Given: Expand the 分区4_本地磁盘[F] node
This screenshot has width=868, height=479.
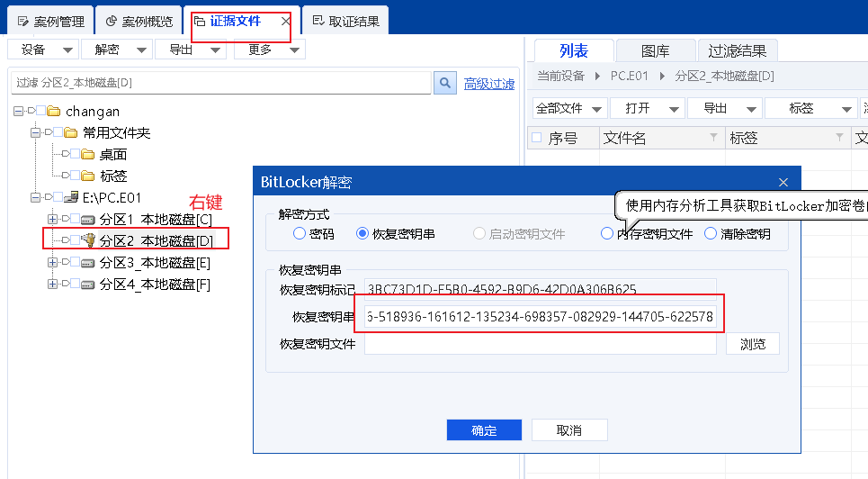Looking at the screenshot, I should 52,284.
